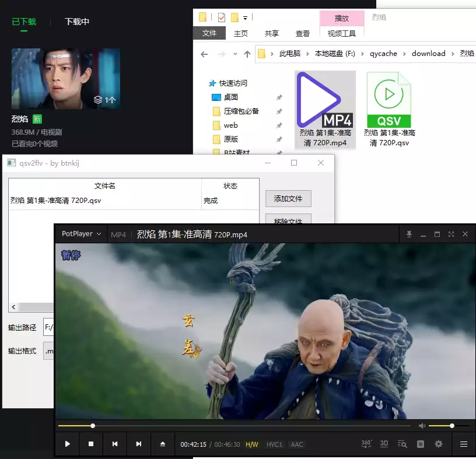Click the 输出路径 input field
Screen dimensions: 476x459
48,327
